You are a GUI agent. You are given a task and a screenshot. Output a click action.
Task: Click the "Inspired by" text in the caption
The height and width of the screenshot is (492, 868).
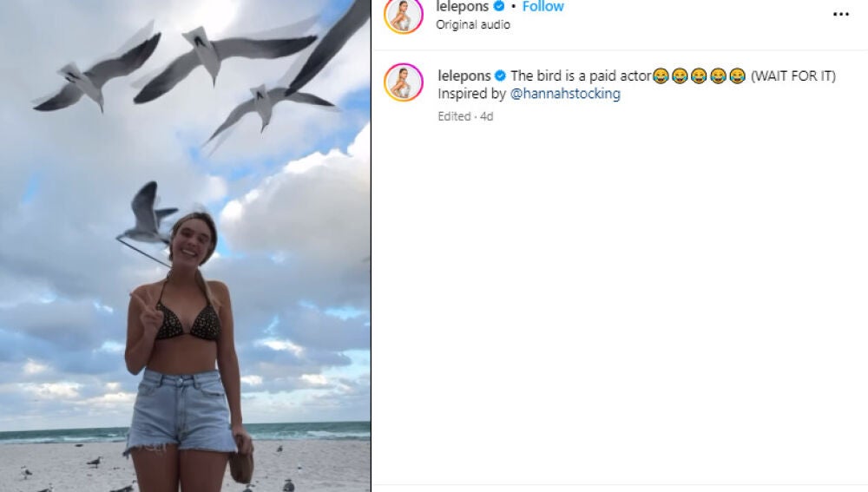472,94
